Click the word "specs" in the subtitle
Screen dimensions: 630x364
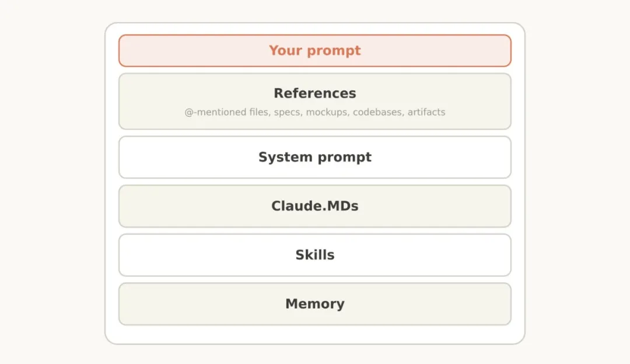(x=288, y=113)
